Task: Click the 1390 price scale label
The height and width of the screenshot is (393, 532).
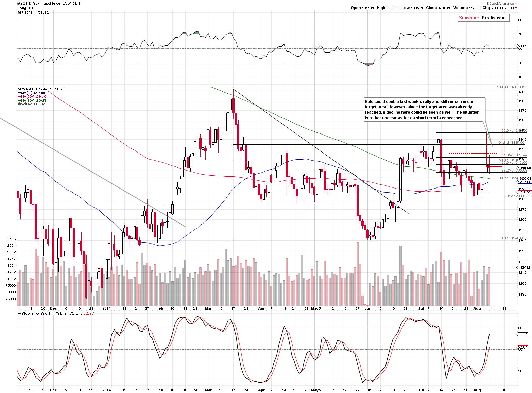Action: [522, 92]
